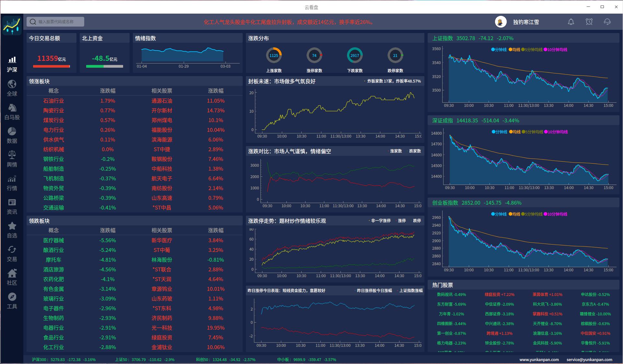Screen dimensions: 623x364
Task: Toggle 10分钟均线 on 创业板指数 chart
Action: 556,214
